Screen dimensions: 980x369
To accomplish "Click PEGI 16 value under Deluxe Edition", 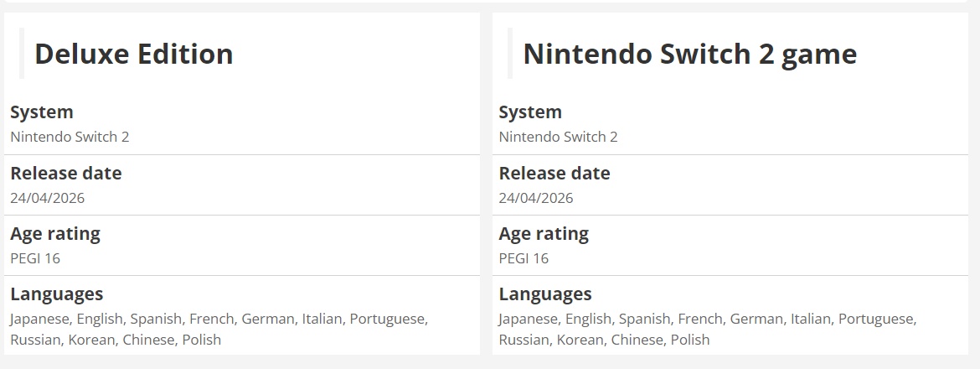I will tap(35, 258).
